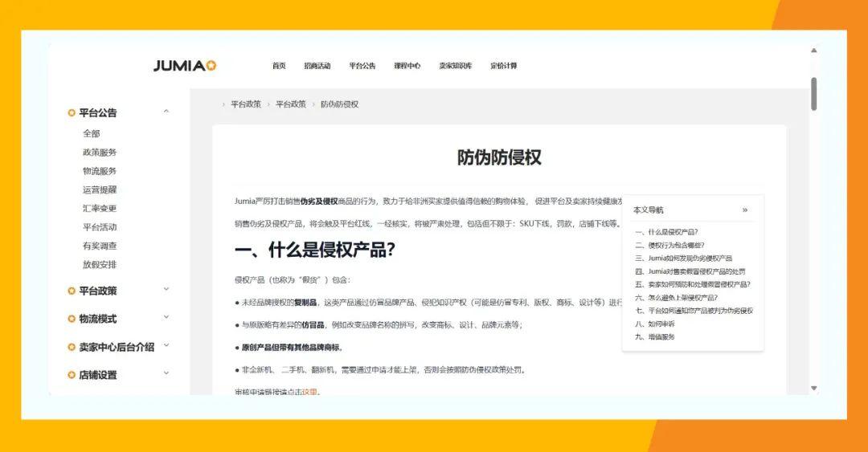Jump to 一、什么是侵权产品? in 本文导航
868x452 pixels.
pyautogui.click(x=666, y=232)
